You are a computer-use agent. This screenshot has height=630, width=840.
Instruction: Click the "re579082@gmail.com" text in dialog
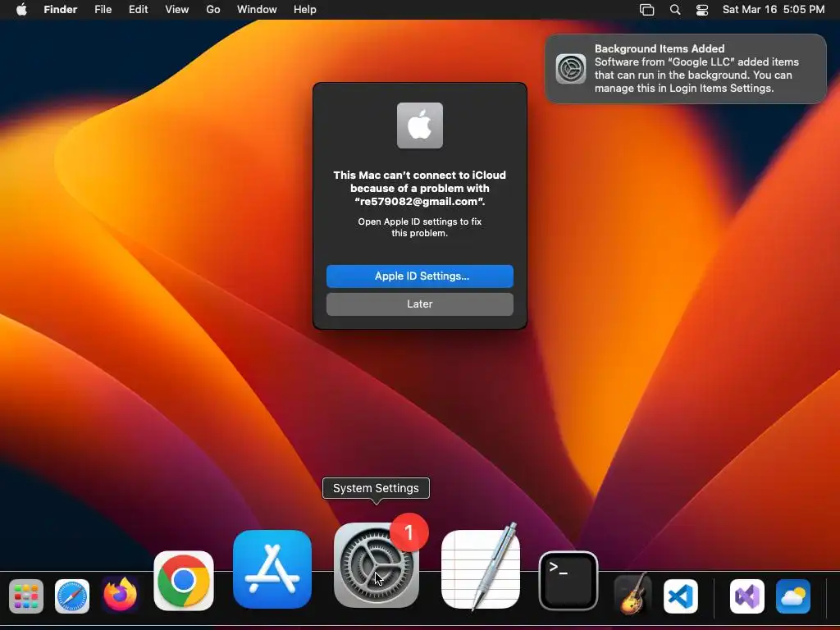(419, 202)
